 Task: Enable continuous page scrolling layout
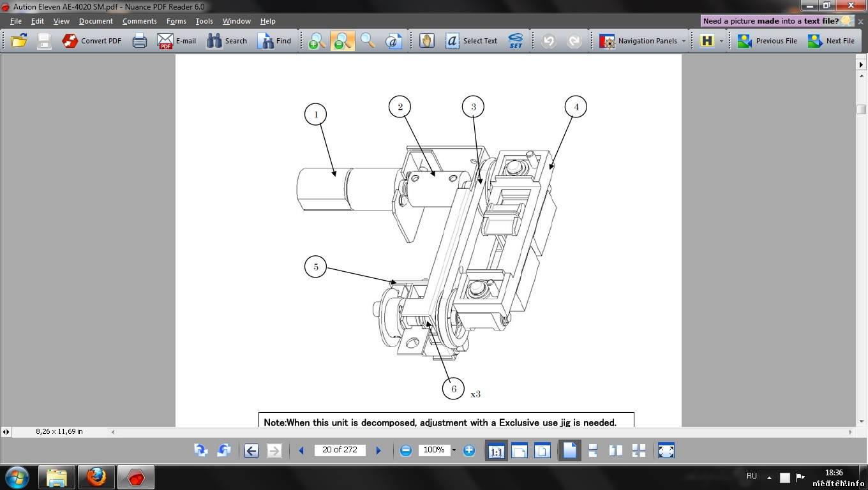(x=593, y=450)
